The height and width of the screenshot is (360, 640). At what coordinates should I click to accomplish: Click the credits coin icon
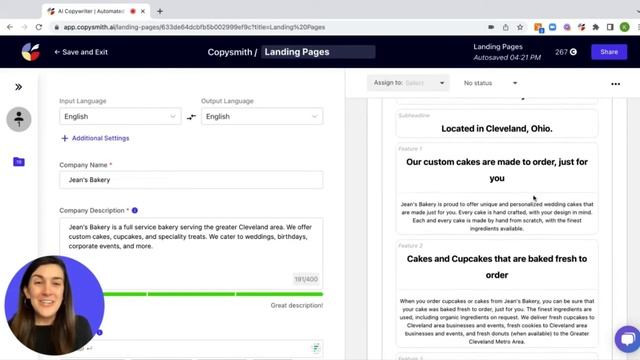coord(573,52)
